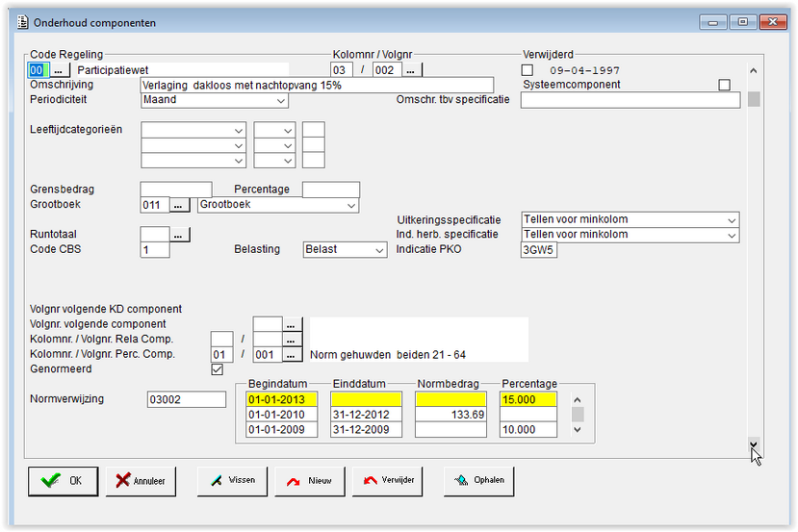798x532 pixels.
Task: Toggle the Systeemcomponent checkbox
Action: click(724, 85)
